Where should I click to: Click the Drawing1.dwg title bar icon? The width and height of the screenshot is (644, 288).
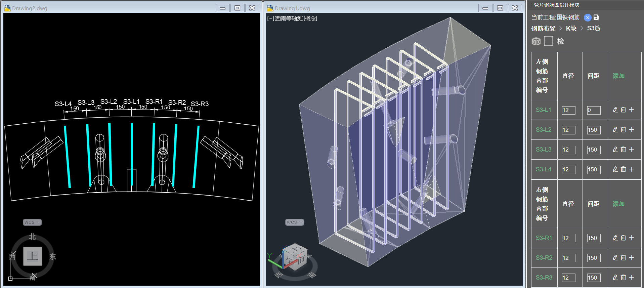270,8
